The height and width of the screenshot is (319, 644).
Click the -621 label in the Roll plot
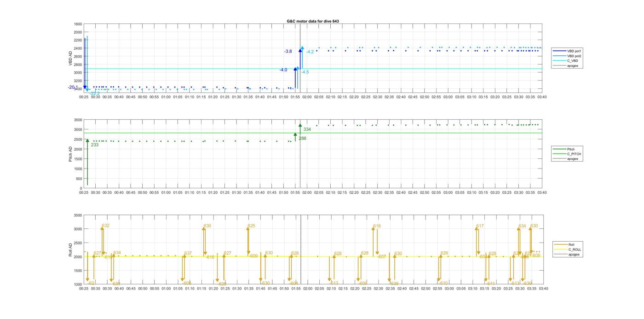91,283
